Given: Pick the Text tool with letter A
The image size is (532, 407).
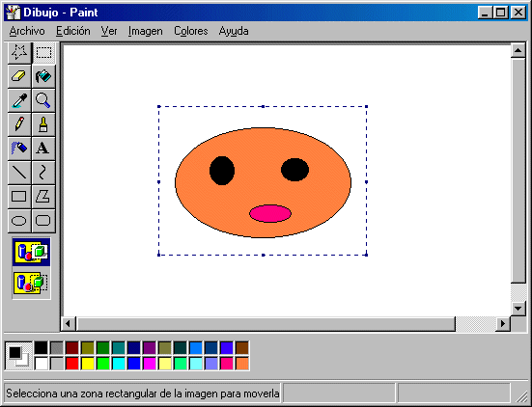Looking at the screenshot, I should coord(43,149).
